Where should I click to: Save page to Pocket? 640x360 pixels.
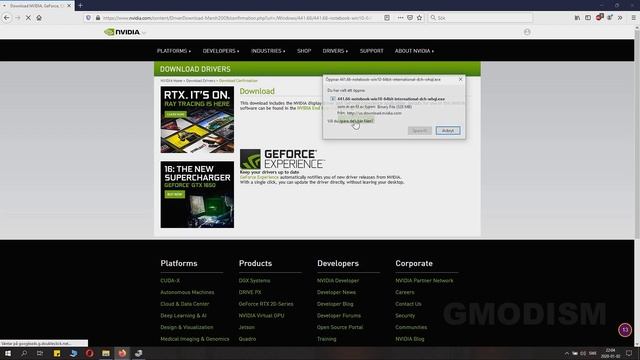[410, 18]
